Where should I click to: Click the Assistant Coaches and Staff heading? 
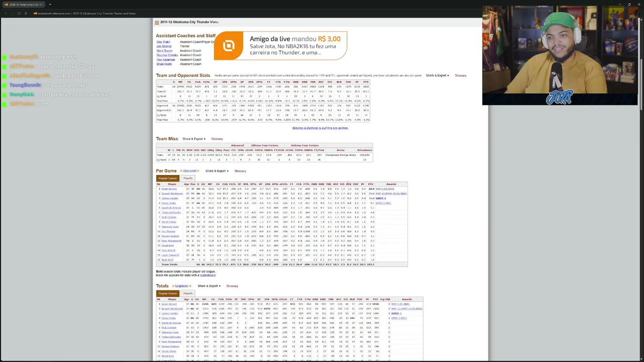186,36
